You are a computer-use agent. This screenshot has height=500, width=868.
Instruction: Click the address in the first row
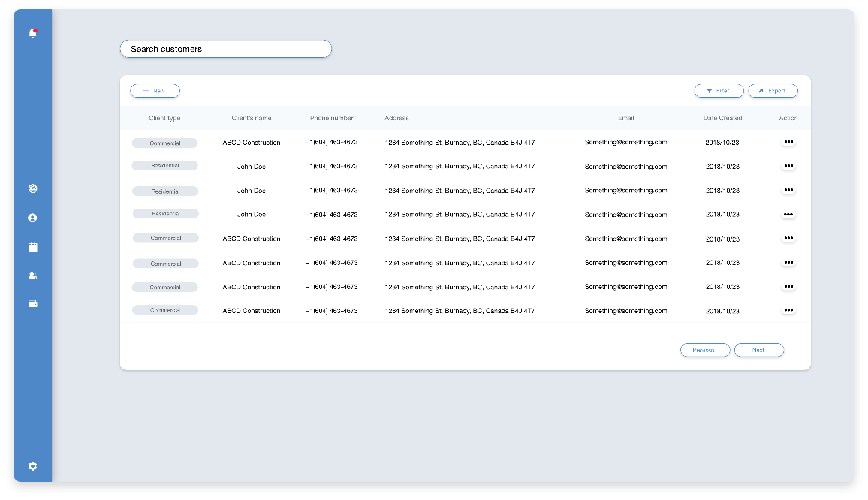coord(460,143)
